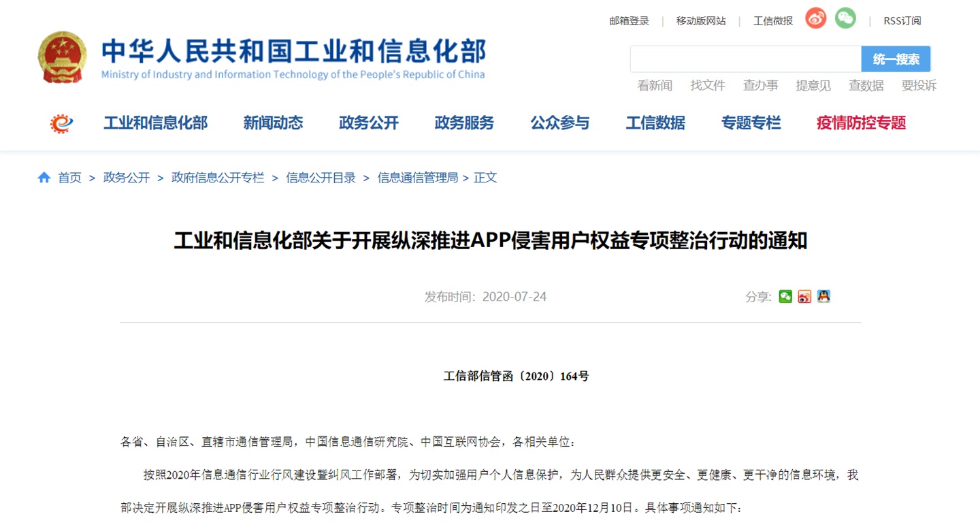Go to 信息通信管理局 in breadcrumb
Image resolution: width=980 pixels, height=527 pixels.
coord(418,178)
